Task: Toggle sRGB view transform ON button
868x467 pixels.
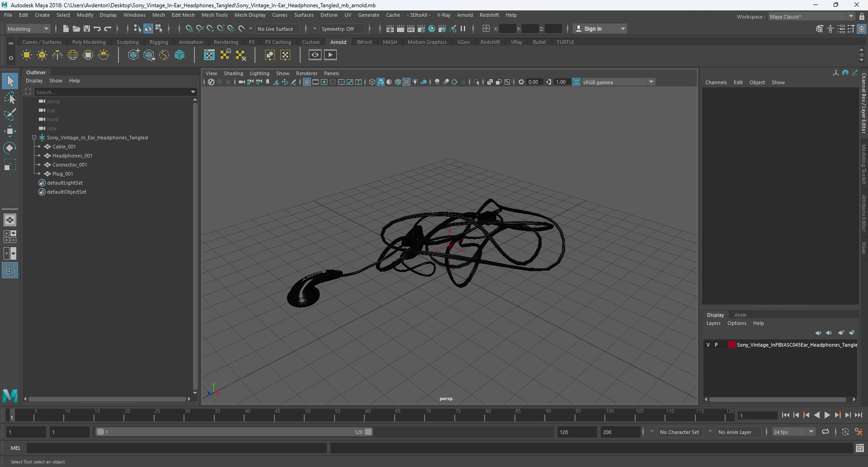Action: pos(576,82)
